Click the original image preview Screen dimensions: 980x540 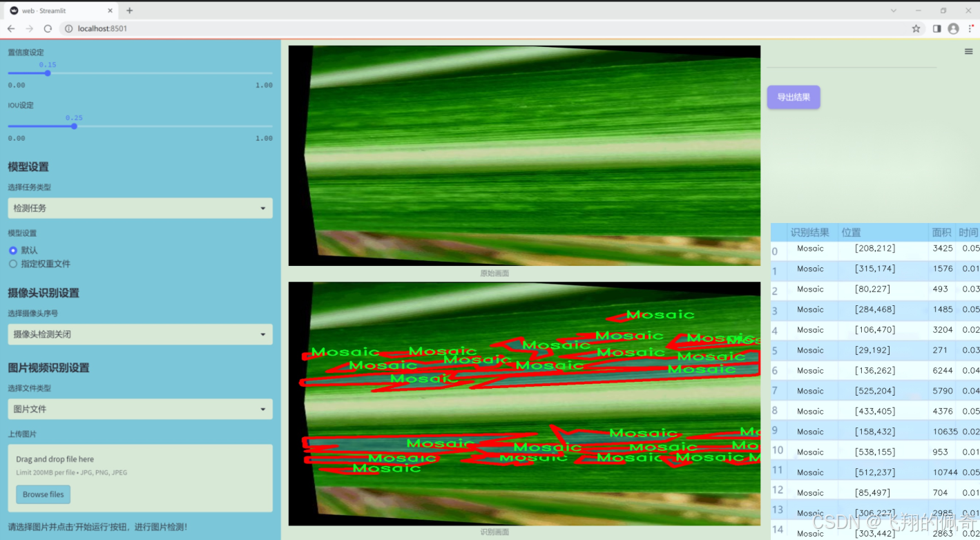coord(524,155)
